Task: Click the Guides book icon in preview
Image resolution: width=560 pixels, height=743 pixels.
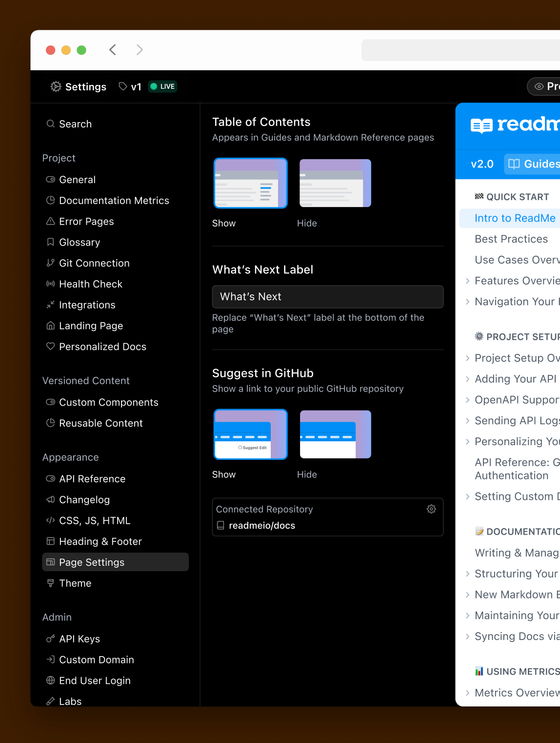Action: point(514,164)
